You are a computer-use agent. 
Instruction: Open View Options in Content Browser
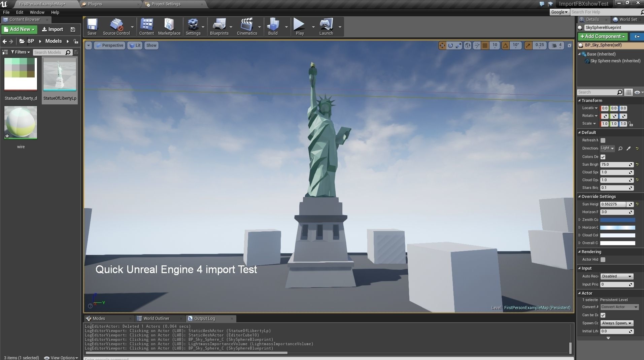pos(61,358)
